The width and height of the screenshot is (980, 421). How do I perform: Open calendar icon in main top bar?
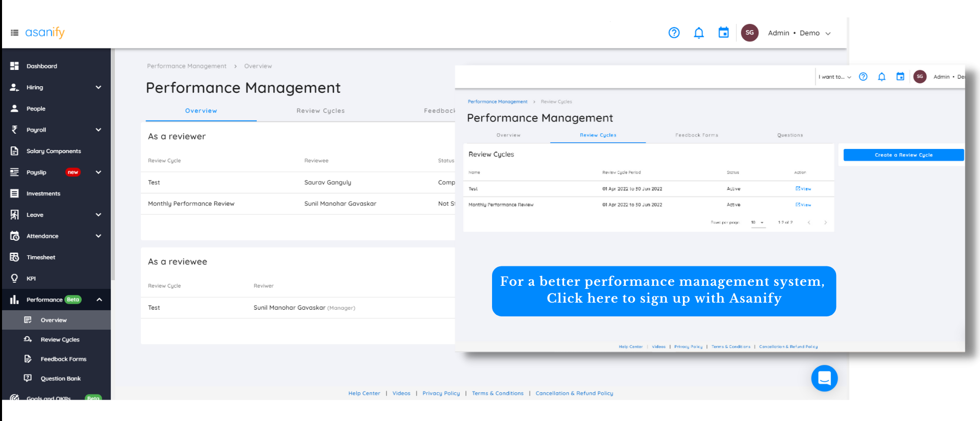[x=723, y=33]
